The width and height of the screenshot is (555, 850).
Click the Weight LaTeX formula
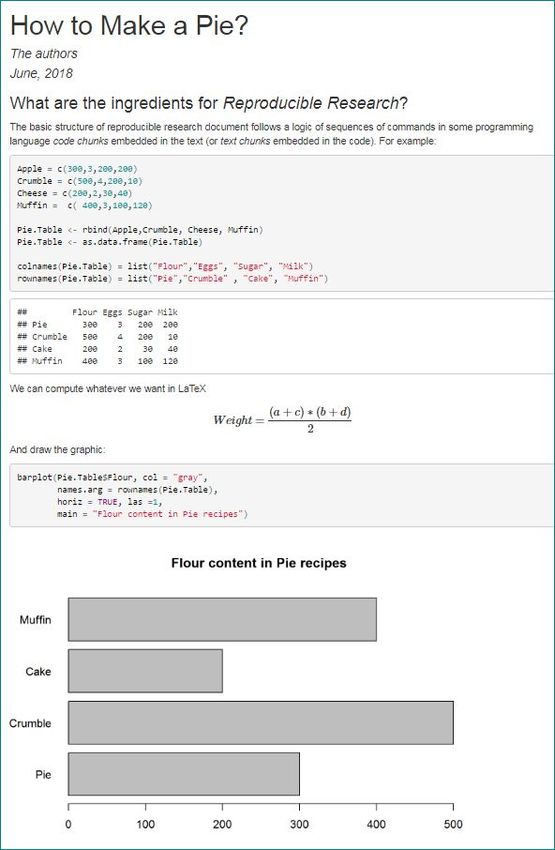[282, 420]
